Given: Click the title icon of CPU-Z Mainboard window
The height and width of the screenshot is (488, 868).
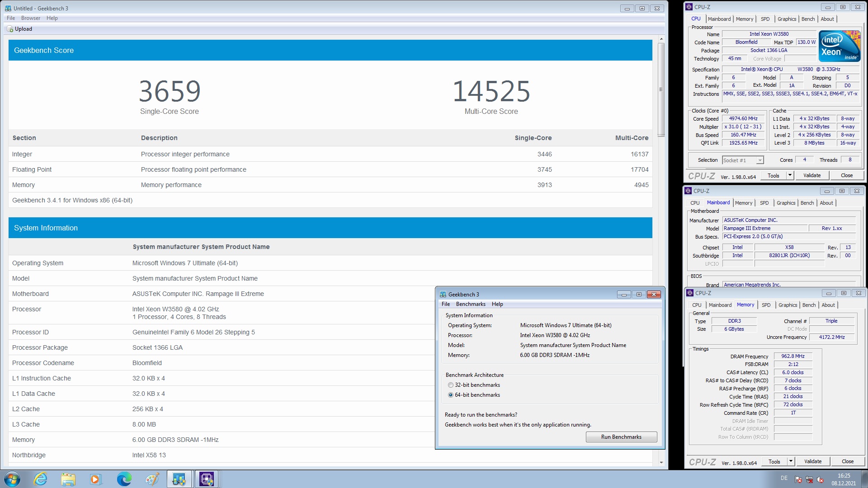Looking at the screenshot, I should (x=688, y=191).
